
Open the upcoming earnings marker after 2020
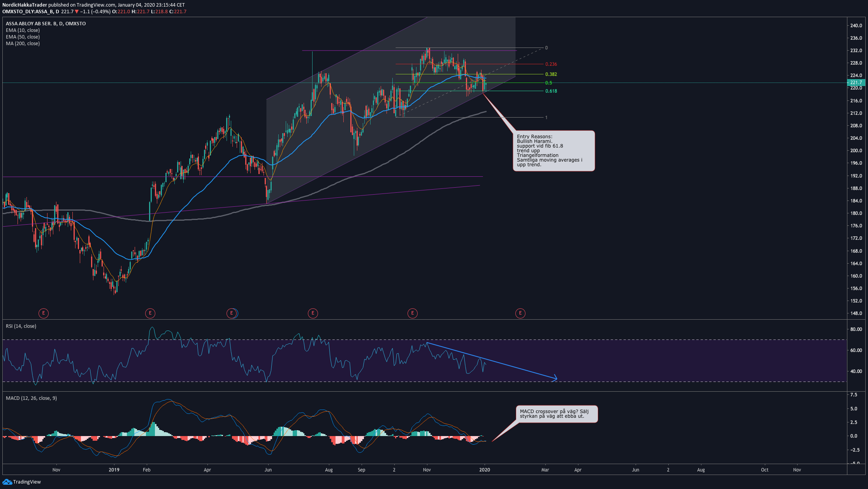click(520, 313)
